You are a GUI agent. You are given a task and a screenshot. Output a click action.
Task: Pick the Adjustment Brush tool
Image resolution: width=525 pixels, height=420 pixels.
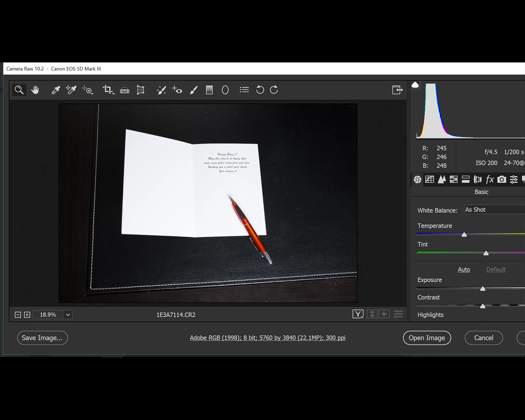194,90
